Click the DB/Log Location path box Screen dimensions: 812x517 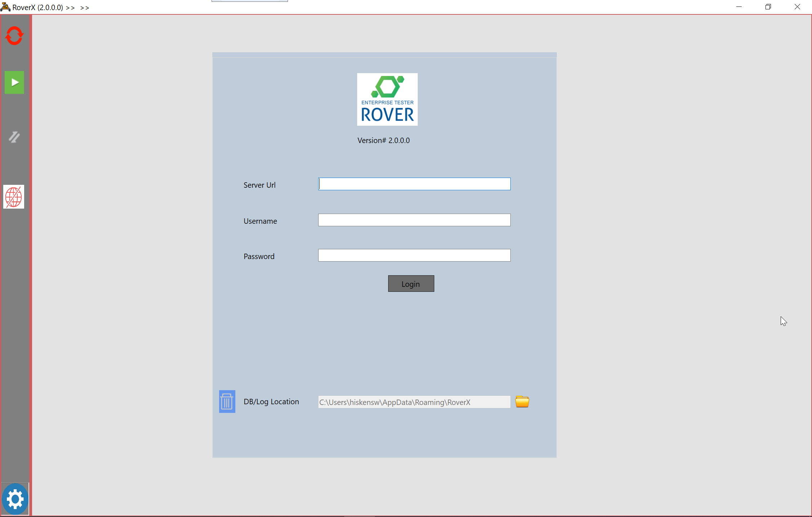coord(414,402)
